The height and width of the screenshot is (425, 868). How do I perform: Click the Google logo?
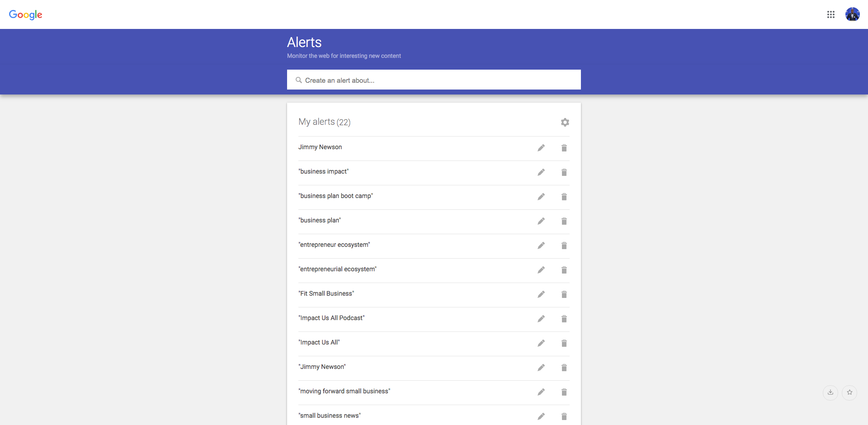(x=25, y=14)
